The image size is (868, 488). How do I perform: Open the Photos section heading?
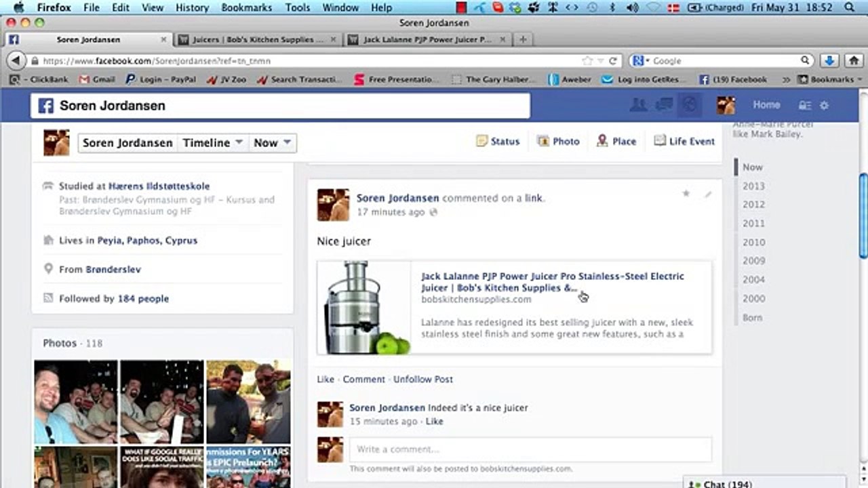[x=60, y=344]
